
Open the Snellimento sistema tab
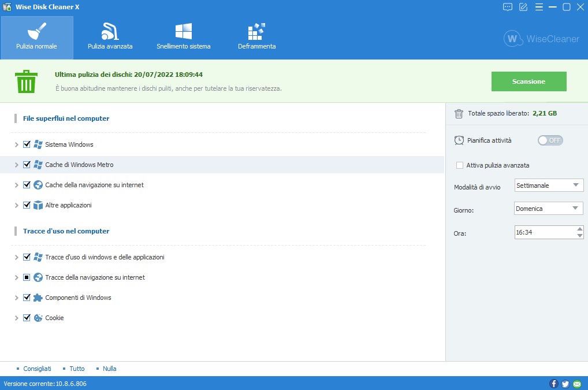point(183,38)
